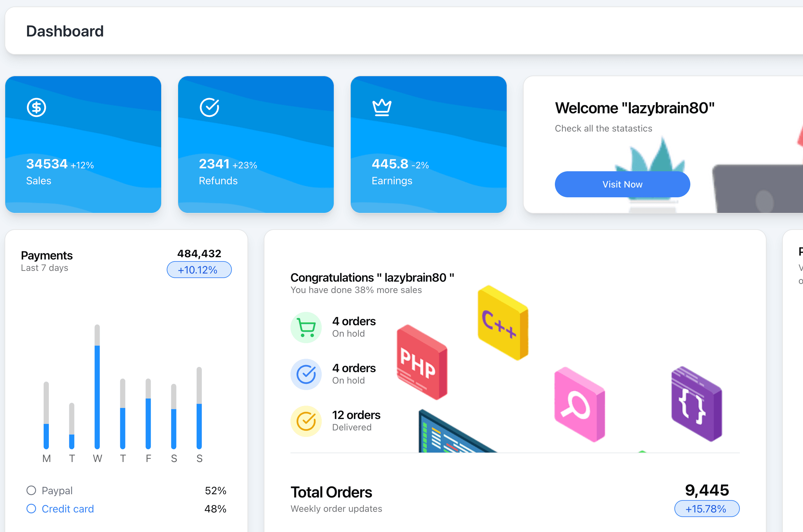Viewport: 803px width, 532px height.
Task: Click the 484,432 payments total
Action: 199,253
